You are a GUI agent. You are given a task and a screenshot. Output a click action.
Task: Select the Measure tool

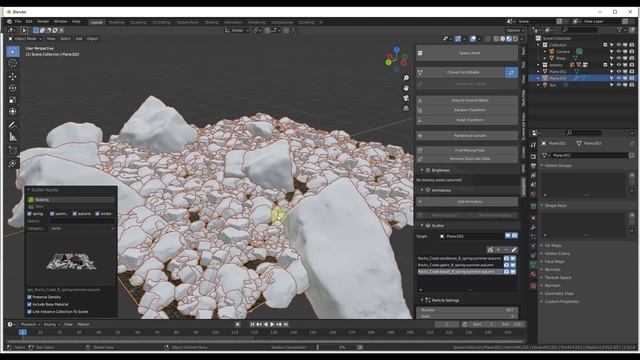(13, 137)
